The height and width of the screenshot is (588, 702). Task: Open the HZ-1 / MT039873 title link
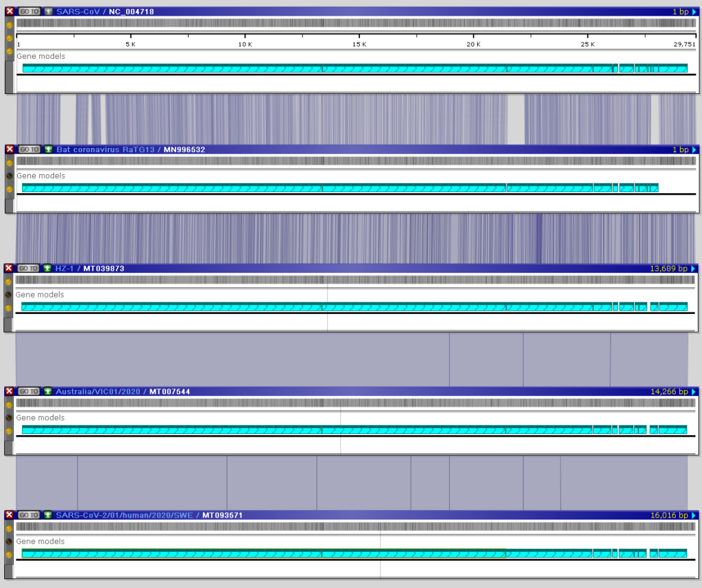90,268
